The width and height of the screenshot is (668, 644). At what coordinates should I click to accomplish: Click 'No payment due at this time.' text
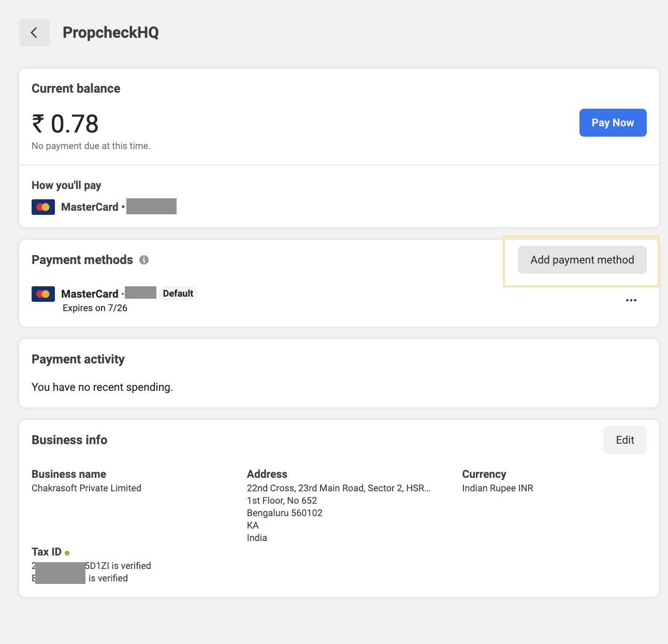point(91,146)
